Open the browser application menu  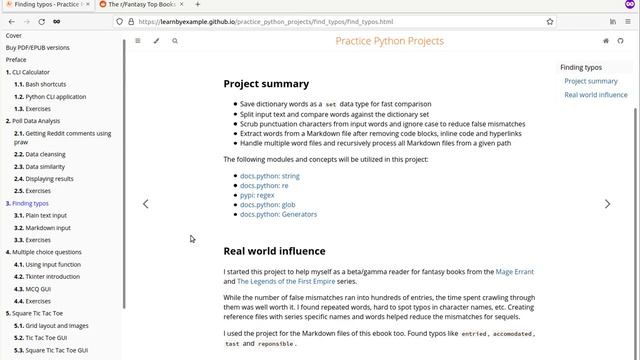click(628, 22)
